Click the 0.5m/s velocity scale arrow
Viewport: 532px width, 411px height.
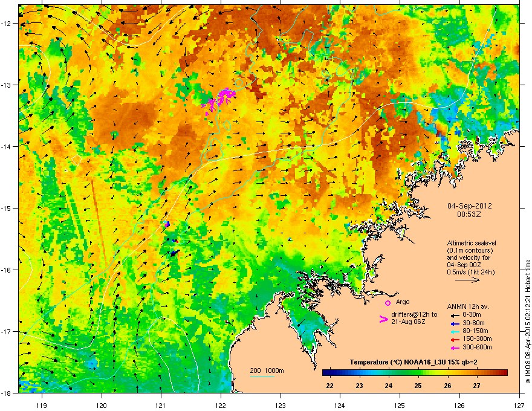(x=467, y=280)
